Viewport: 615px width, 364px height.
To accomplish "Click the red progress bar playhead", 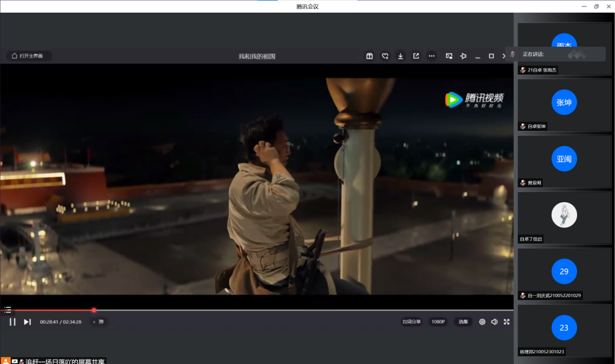I will click(x=94, y=310).
